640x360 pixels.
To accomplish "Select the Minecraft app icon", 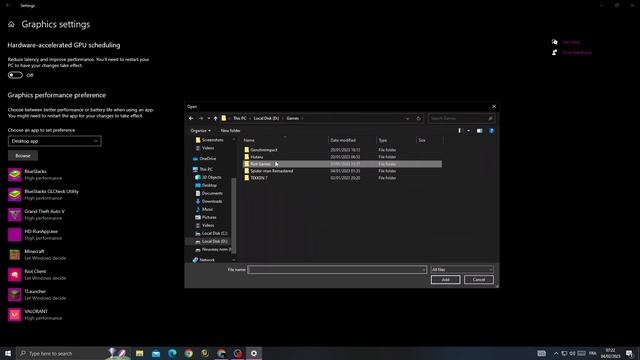I will pyautogui.click(x=15, y=255).
